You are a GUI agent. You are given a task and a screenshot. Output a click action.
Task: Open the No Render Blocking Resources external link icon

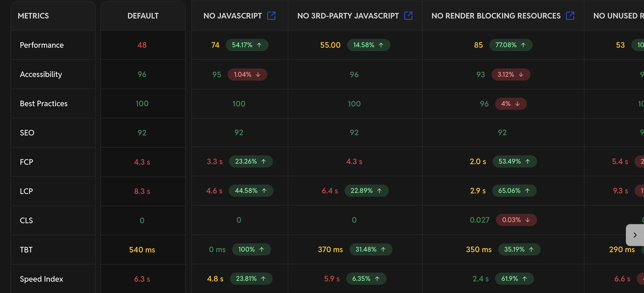[570, 16]
